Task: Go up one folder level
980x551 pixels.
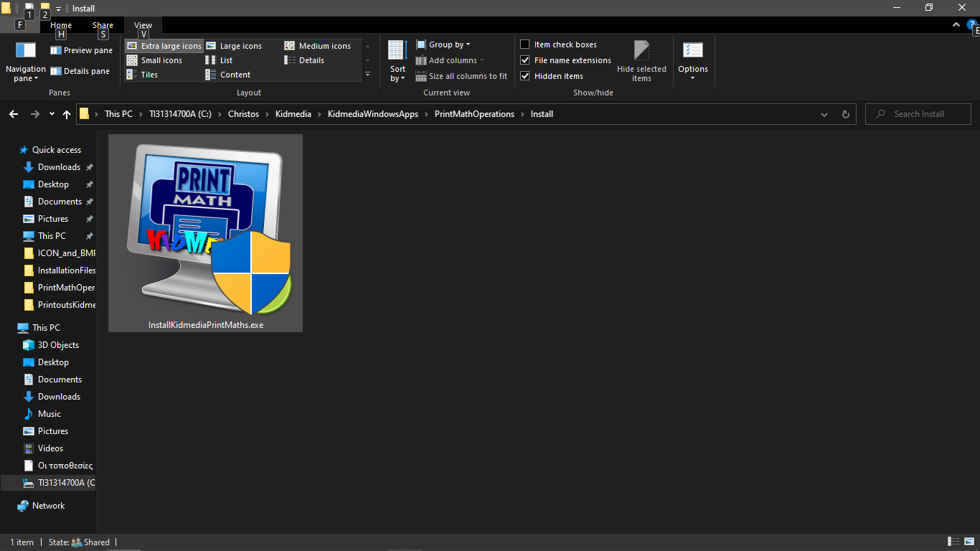Action: 67,114
